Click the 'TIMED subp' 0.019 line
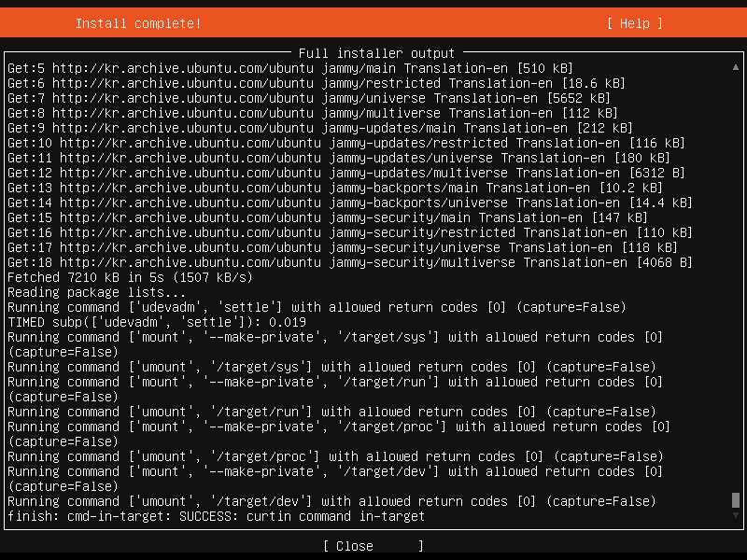747x560 pixels. click(157, 322)
